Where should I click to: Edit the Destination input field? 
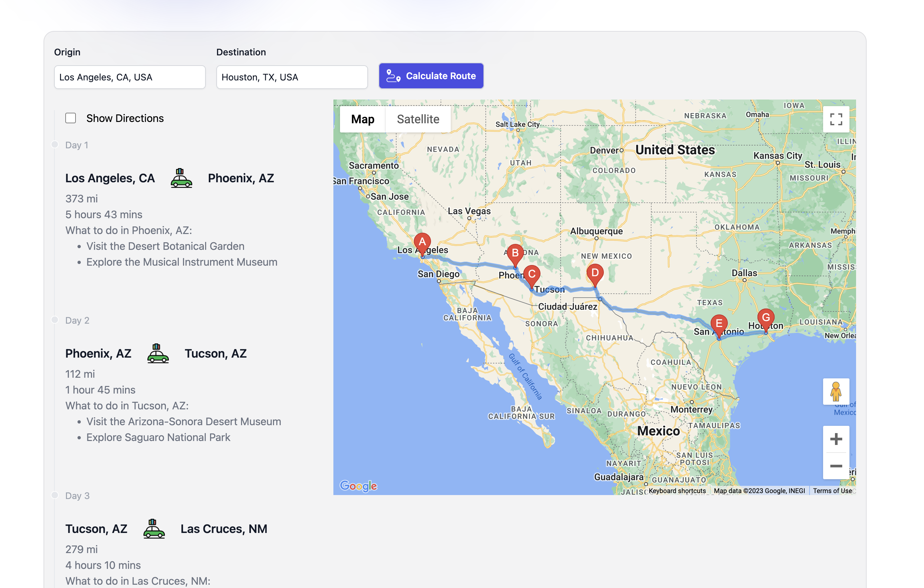pos(292,77)
